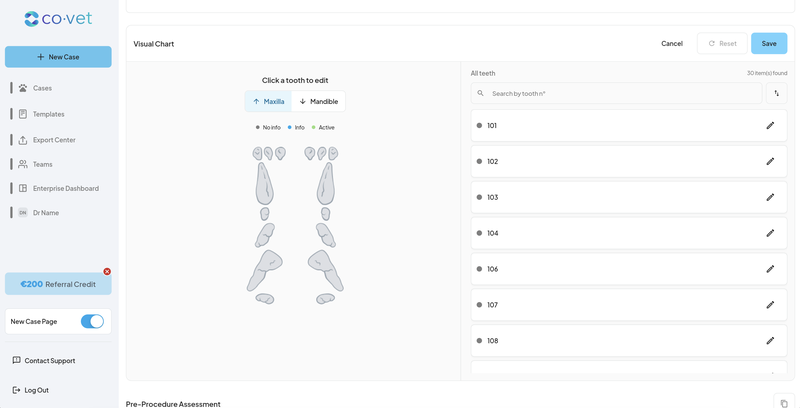Open Cases from the sidebar
The image size is (800, 408).
42,88
